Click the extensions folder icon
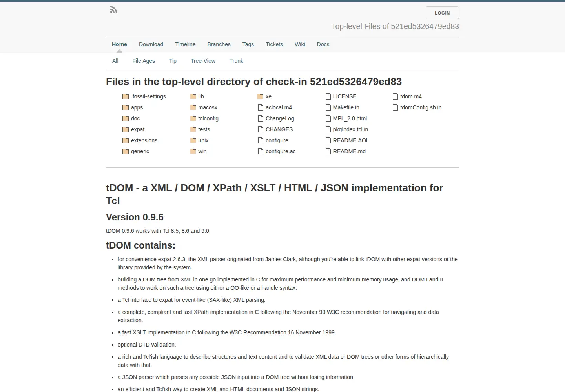This screenshot has height=392, width=565. 126,140
